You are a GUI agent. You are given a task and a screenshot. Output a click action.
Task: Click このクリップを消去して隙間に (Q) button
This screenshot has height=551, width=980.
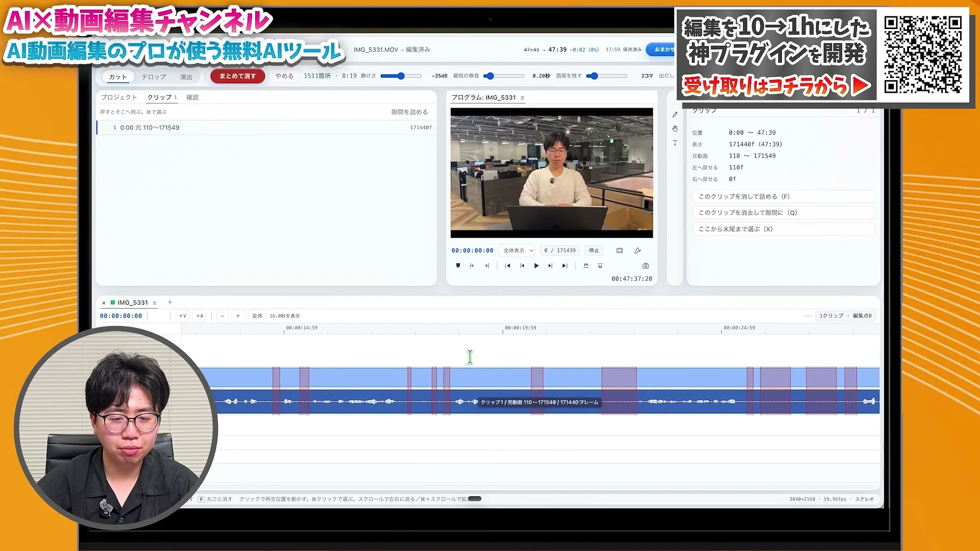point(783,213)
